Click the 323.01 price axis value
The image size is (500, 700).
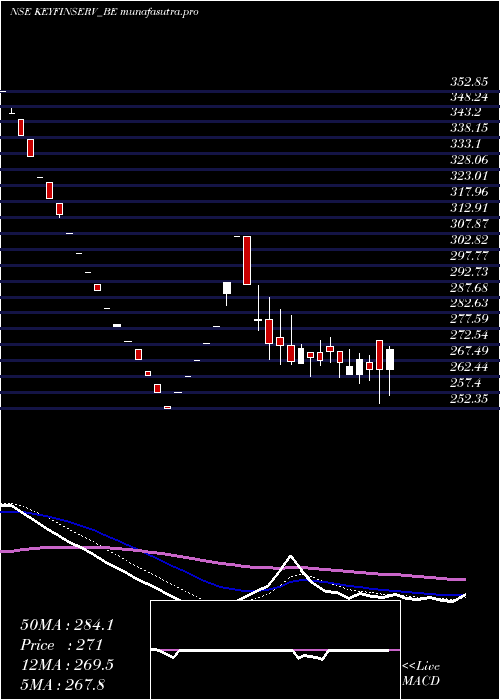[x=468, y=175]
